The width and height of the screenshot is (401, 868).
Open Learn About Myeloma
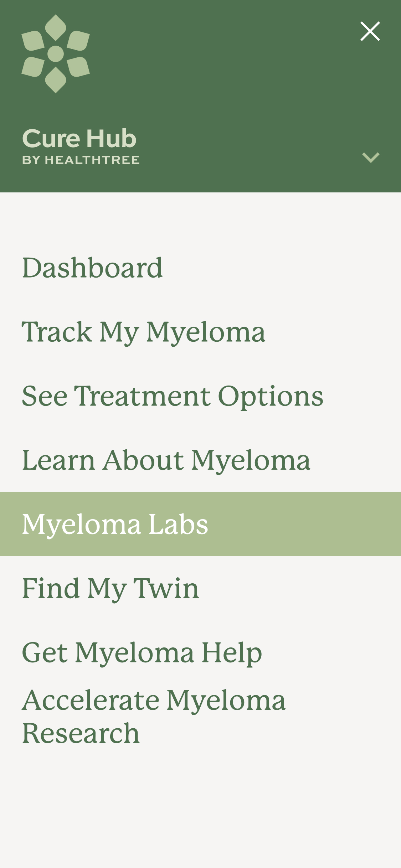(x=166, y=460)
